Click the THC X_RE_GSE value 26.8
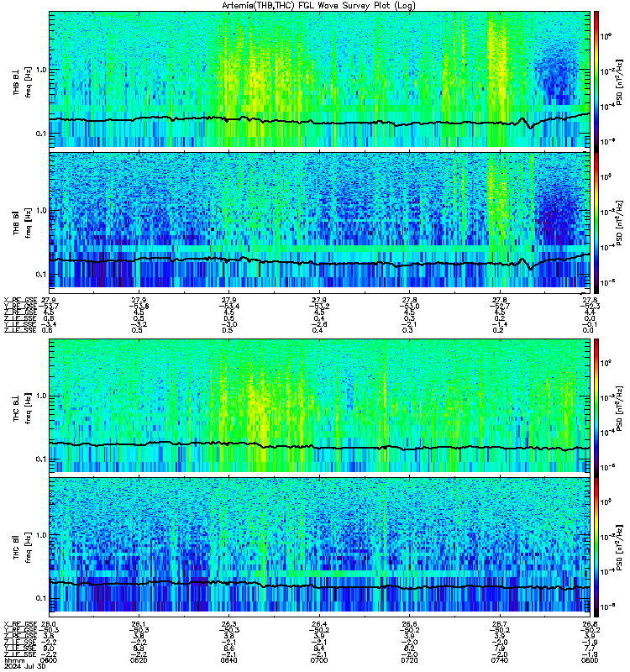The width and height of the screenshot is (630, 672). tap(590, 624)
